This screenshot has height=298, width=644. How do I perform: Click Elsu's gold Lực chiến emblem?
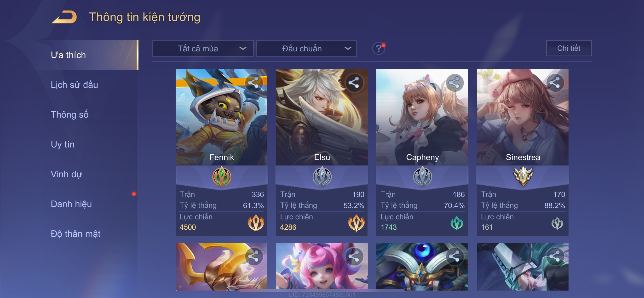[356, 223]
